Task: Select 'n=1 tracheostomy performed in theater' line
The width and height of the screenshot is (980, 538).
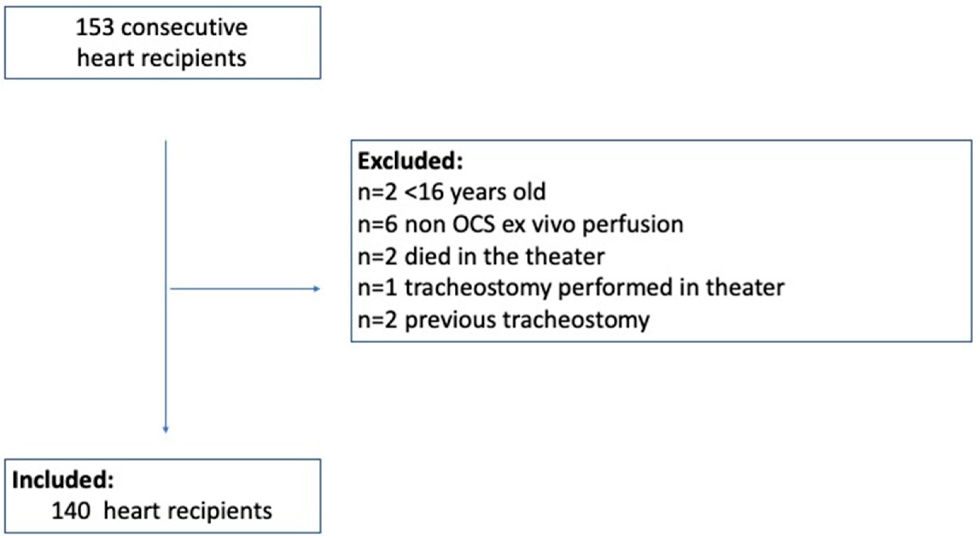Action: tap(571, 288)
